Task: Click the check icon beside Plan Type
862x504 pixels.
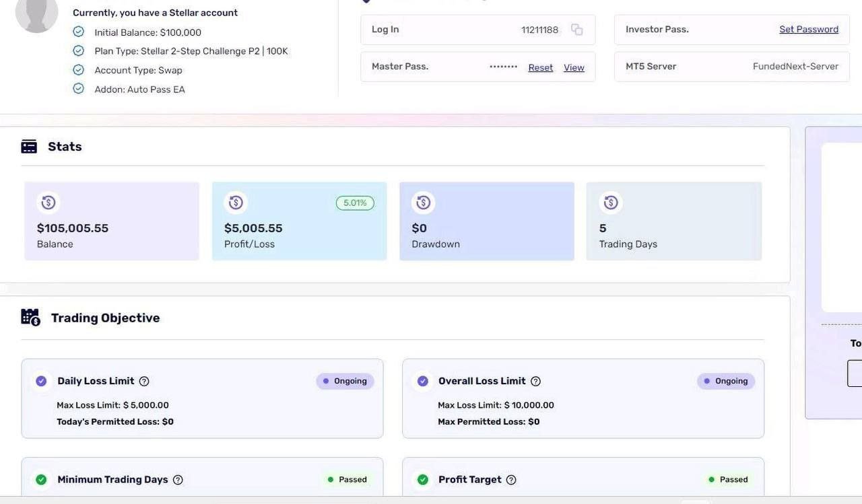Action: 79,50
